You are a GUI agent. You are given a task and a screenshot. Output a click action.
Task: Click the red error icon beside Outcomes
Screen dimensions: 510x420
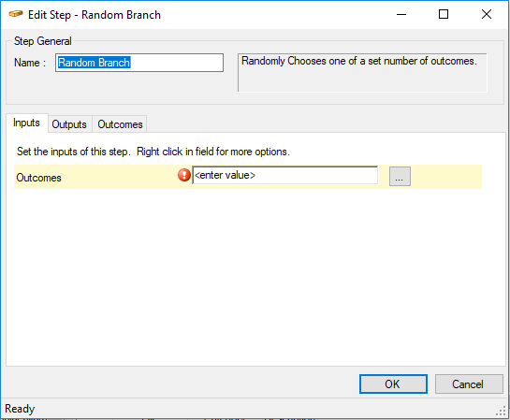[x=184, y=175]
